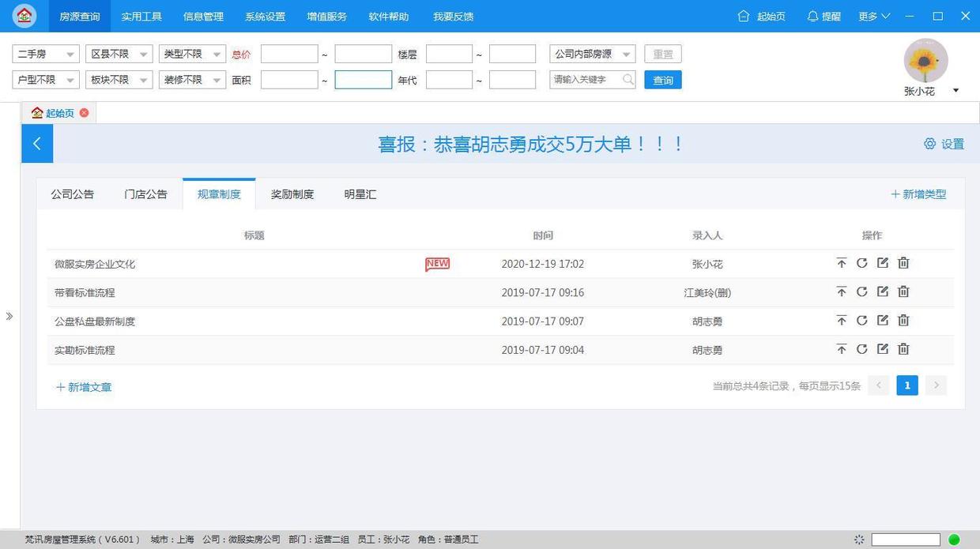Open the 信息管理 menu
980x549 pixels.
point(203,16)
